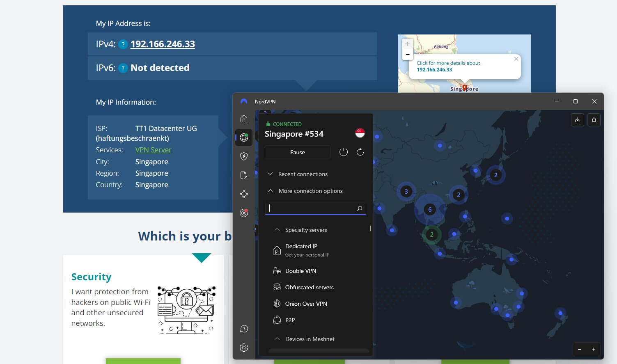This screenshot has height=364, width=617.
Task: Minimize the NordVPN window
Action: (557, 101)
